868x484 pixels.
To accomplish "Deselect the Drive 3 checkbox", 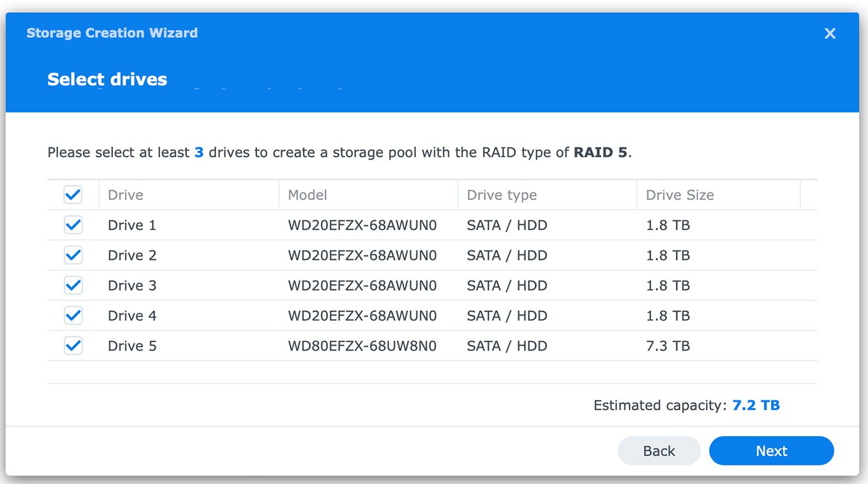I will (x=73, y=285).
